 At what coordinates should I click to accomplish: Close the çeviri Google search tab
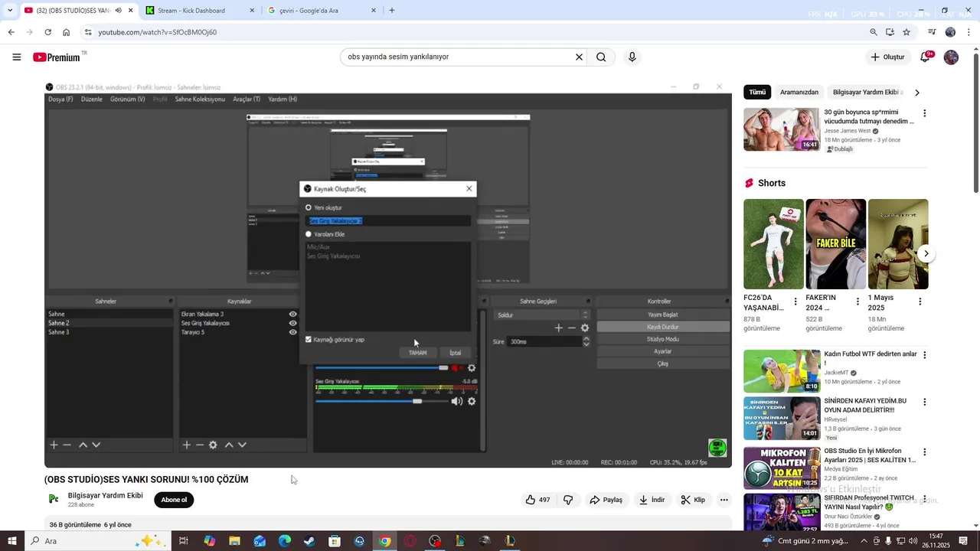(374, 11)
